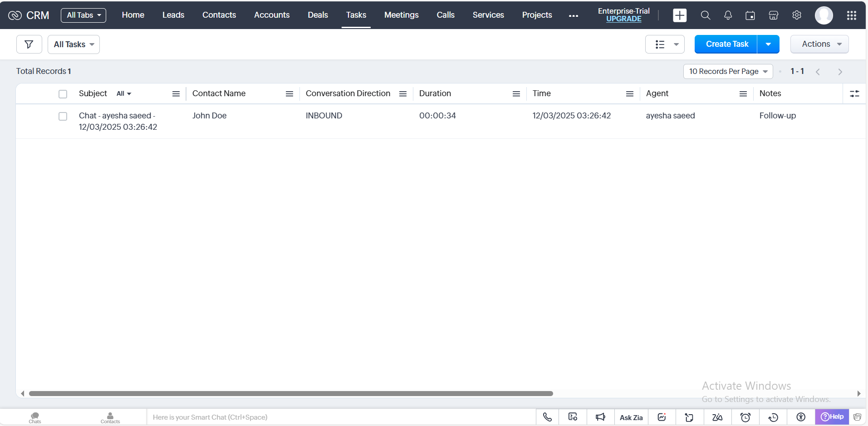868x426 pixels.
Task: Click the plus quick-create icon
Action: coord(679,15)
